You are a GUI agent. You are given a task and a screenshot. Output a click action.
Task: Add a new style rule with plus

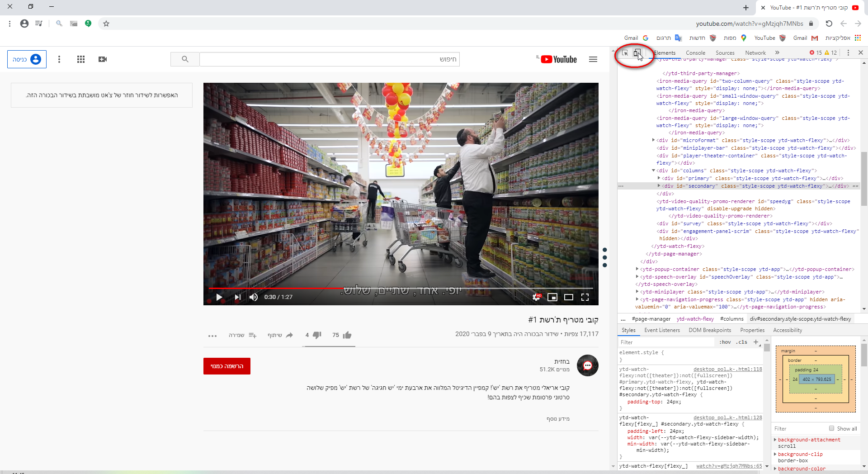(x=756, y=342)
